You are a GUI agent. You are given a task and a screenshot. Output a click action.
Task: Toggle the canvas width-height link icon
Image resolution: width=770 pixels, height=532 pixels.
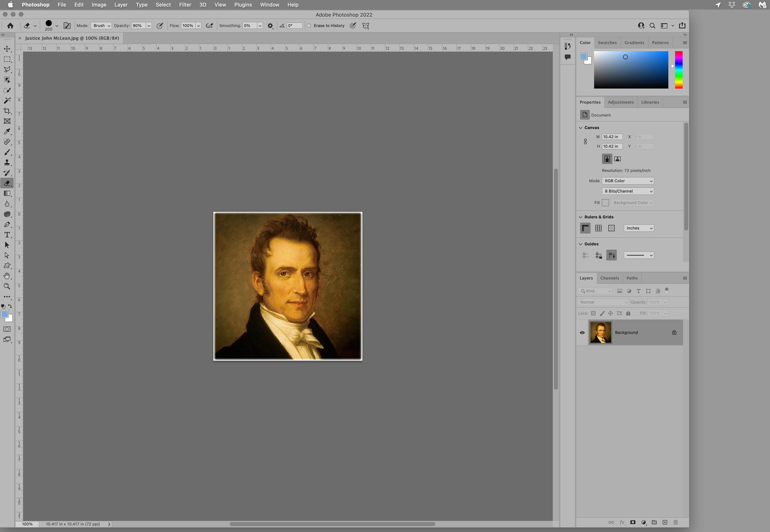click(585, 142)
